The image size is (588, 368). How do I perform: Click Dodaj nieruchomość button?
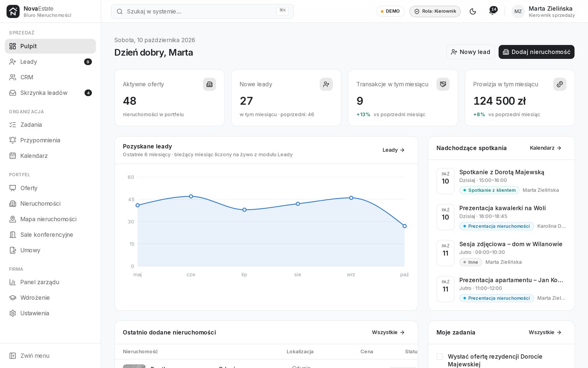(x=537, y=52)
